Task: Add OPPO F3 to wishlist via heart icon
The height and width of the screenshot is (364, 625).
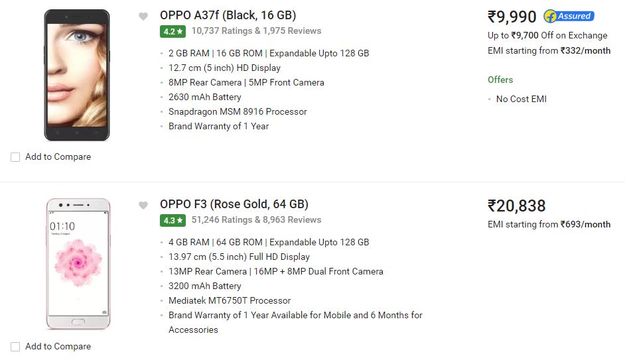Action: tap(143, 205)
